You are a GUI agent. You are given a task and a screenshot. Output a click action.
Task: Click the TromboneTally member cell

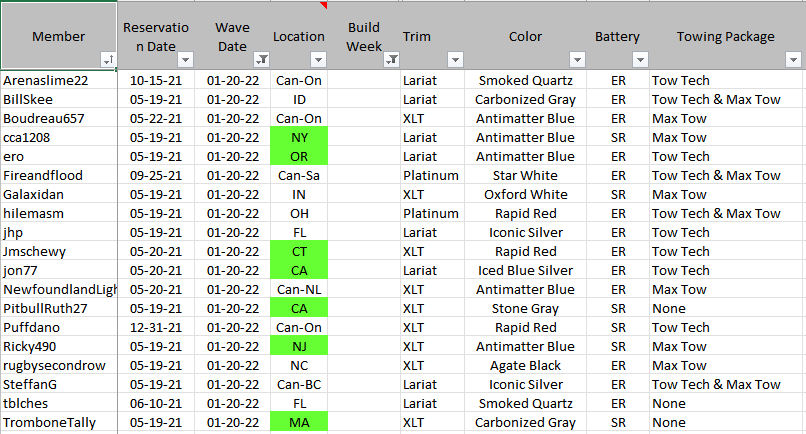pos(58,423)
